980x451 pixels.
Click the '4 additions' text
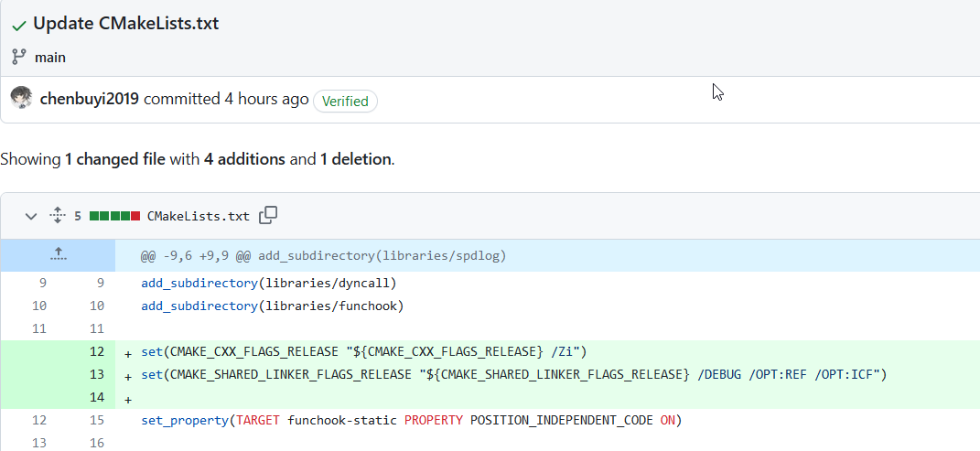(x=244, y=159)
